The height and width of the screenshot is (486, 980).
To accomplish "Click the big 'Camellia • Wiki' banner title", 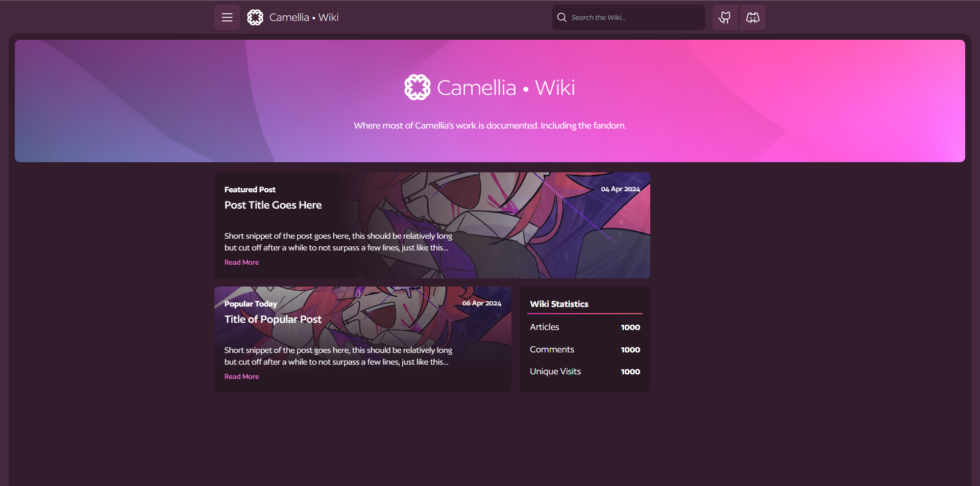I will [506, 88].
